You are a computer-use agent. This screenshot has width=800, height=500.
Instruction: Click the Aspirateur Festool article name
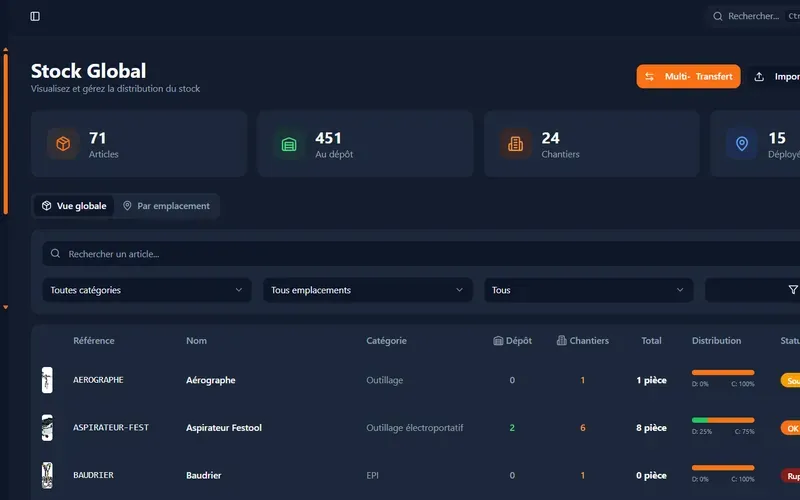(x=223, y=428)
